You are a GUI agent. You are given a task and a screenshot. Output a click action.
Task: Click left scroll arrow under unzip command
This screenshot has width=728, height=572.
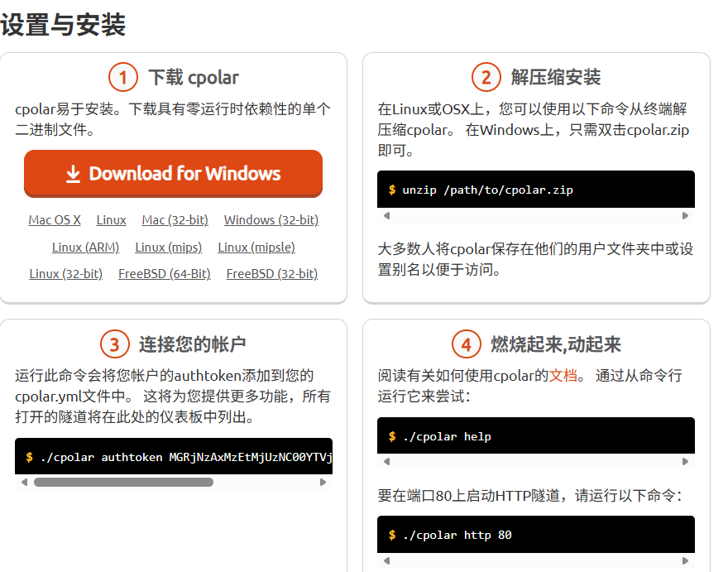387,215
